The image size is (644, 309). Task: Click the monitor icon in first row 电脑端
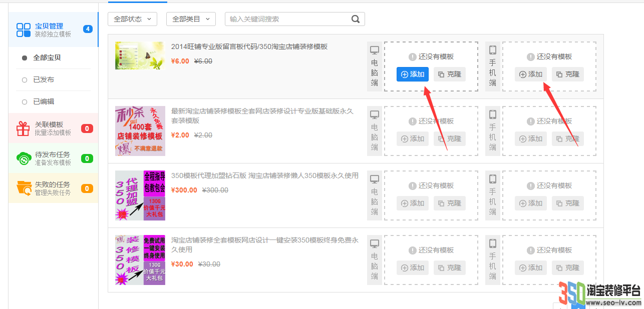coord(375,50)
